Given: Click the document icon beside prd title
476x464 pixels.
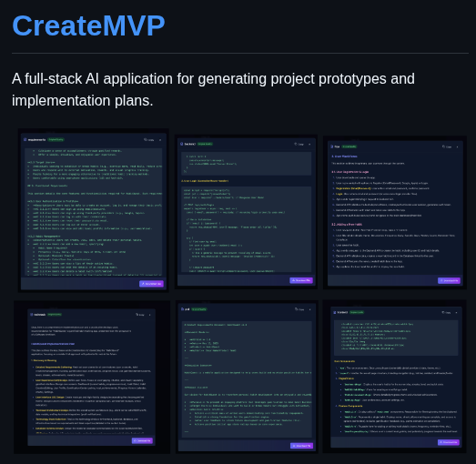Looking at the screenshot, I should 182,309.
